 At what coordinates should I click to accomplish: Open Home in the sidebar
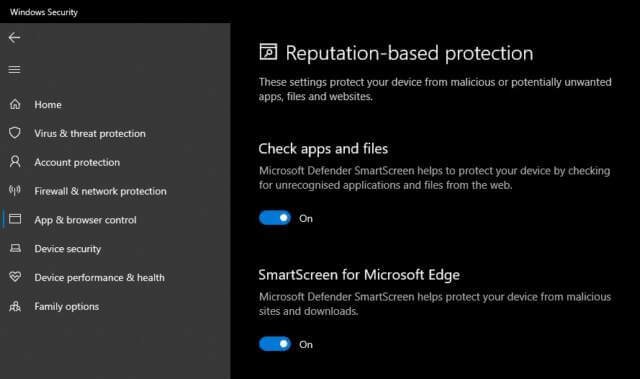click(48, 104)
